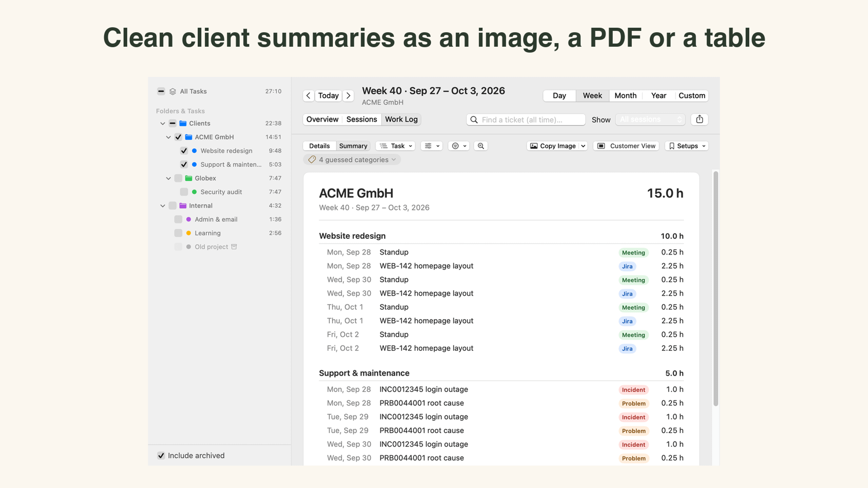Switch to the Overview tab

tap(322, 119)
